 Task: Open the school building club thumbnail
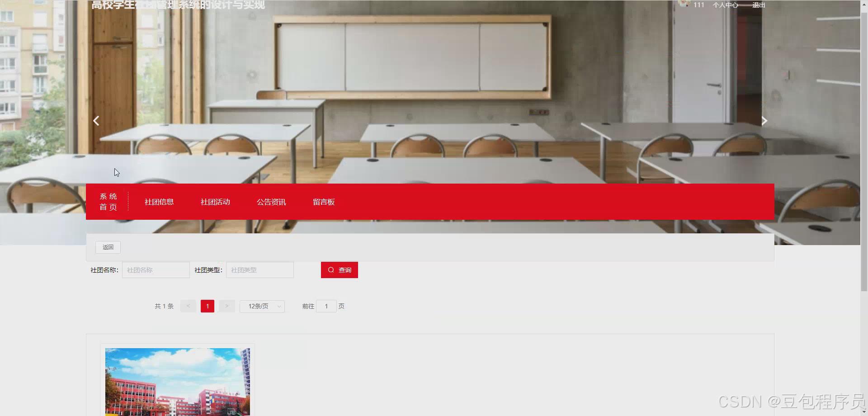(x=178, y=382)
